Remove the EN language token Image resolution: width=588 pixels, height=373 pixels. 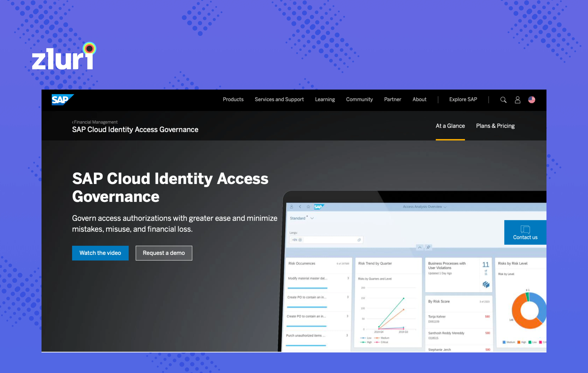pos(300,240)
